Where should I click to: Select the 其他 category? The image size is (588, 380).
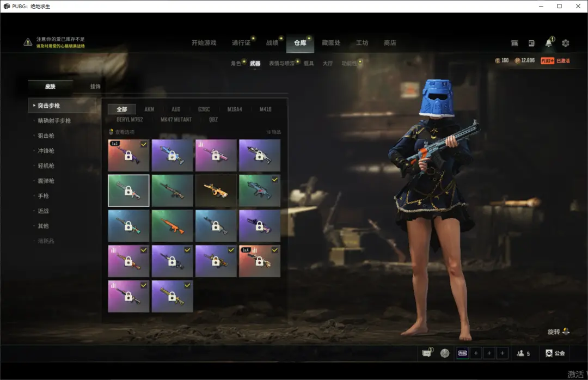coord(43,226)
